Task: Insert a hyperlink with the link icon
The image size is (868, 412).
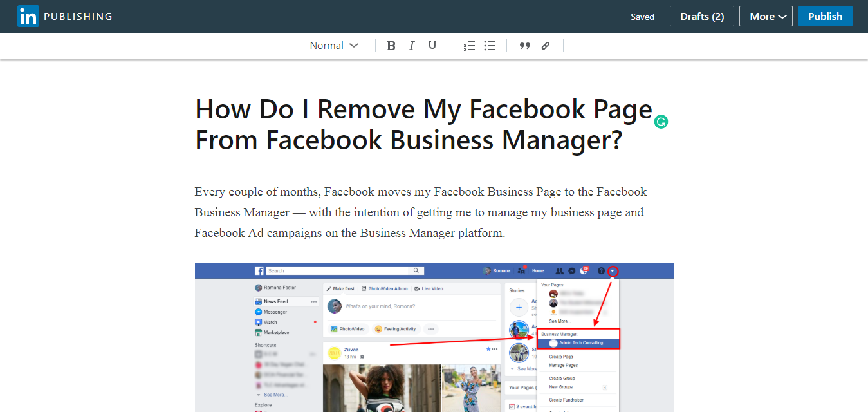Action: (x=546, y=46)
